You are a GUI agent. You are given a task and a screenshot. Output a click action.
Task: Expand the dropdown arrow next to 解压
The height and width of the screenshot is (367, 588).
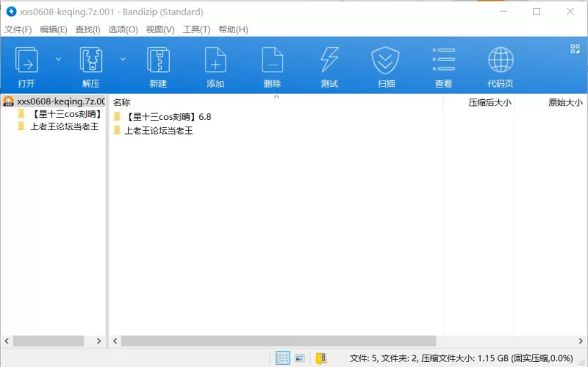click(123, 60)
